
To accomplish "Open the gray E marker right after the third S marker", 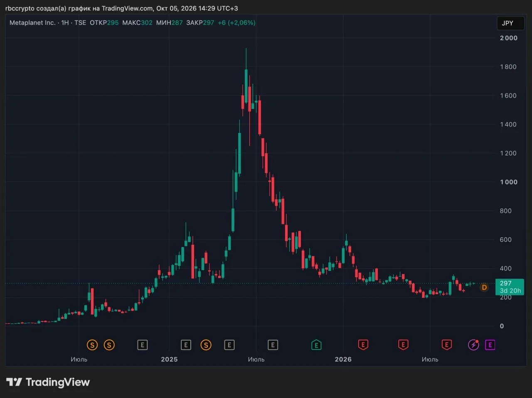I will (x=229, y=345).
